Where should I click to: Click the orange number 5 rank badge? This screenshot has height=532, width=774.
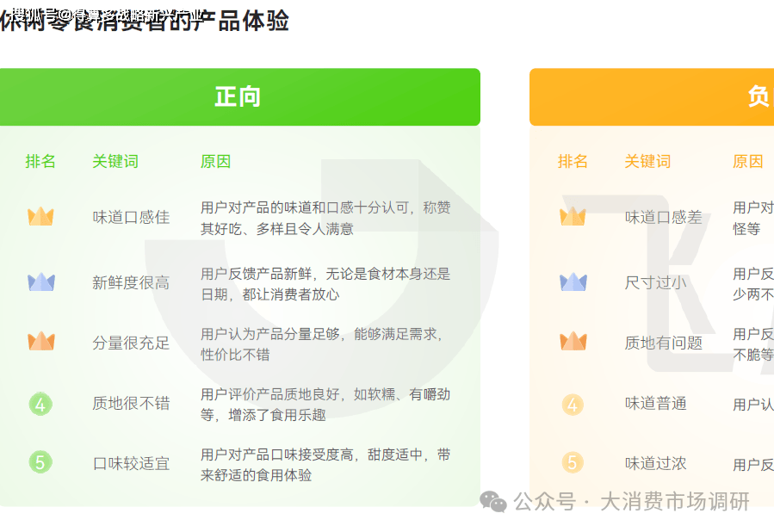pyautogui.click(x=573, y=463)
